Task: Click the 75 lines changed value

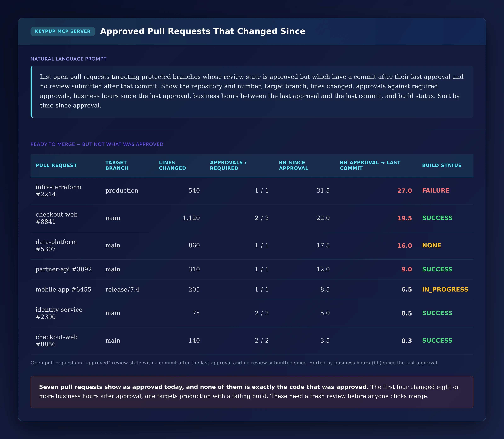Action: click(196, 313)
